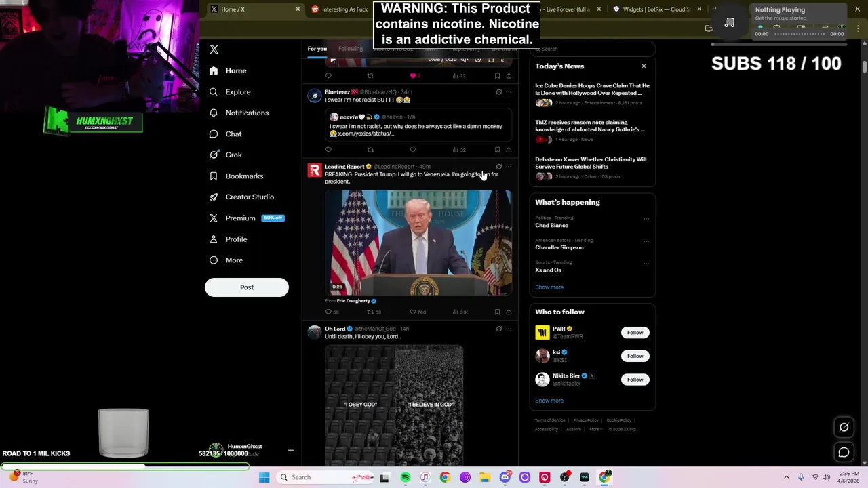Image resolution: width=868 pixels, height=488 pixels.
Task: Switch to the For you tab
Action: click(x=317, y=49)
